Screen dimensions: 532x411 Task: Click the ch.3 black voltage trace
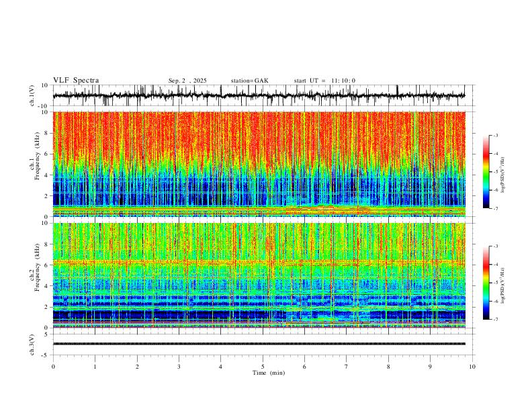point(259,344)
